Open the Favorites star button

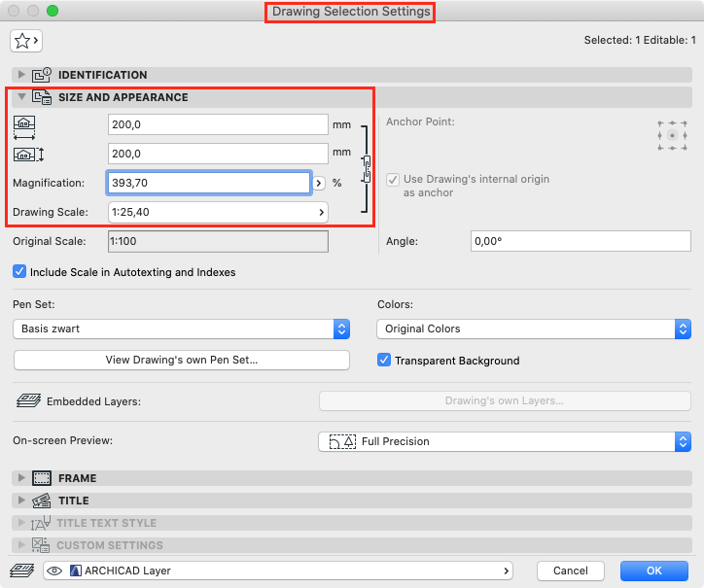pyautogui.click(x=26, y=41)
